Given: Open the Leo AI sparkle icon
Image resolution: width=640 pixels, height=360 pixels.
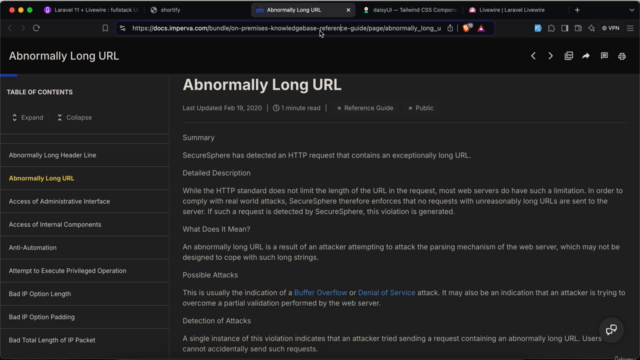Looking at the screenshot, I should coord(591,28).
